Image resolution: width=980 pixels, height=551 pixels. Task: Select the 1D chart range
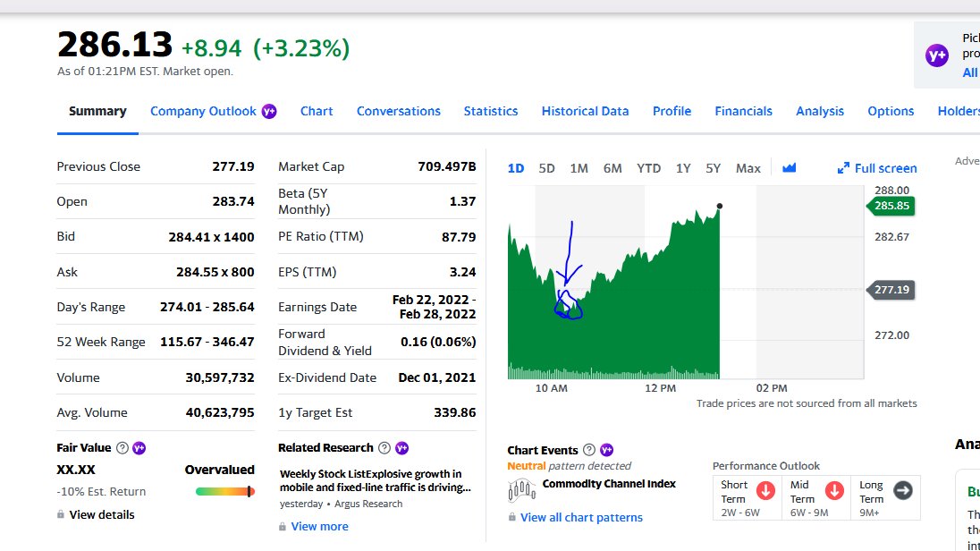[x=516, y=168]
